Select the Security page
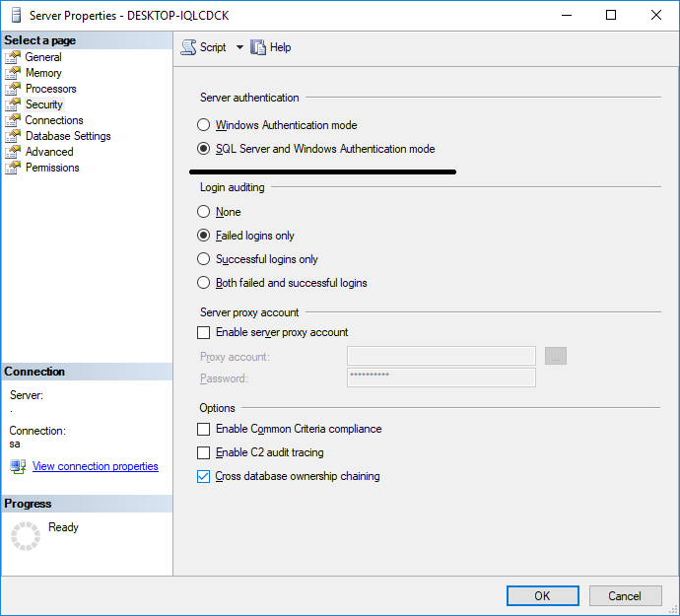The width and height of the screenshot is (680, 616). [43, 104]
